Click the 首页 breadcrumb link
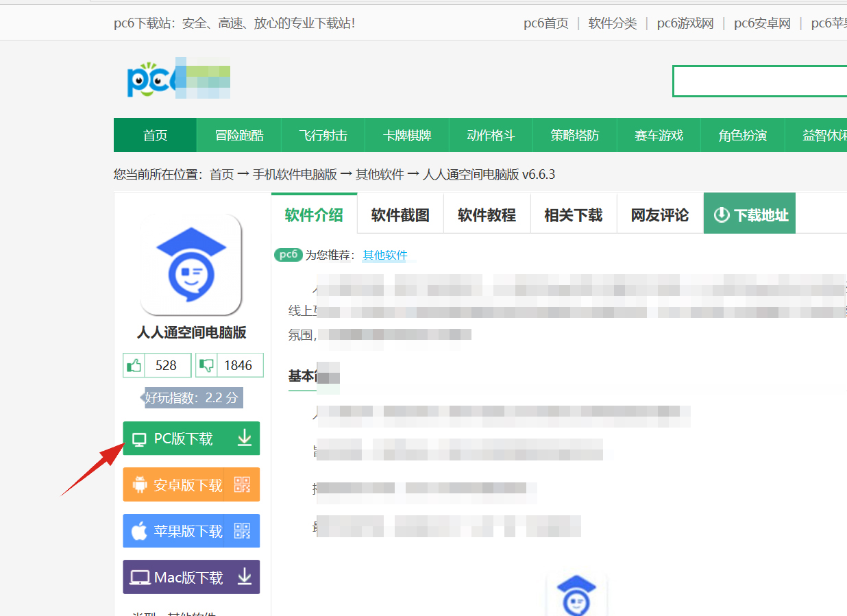 221,174
